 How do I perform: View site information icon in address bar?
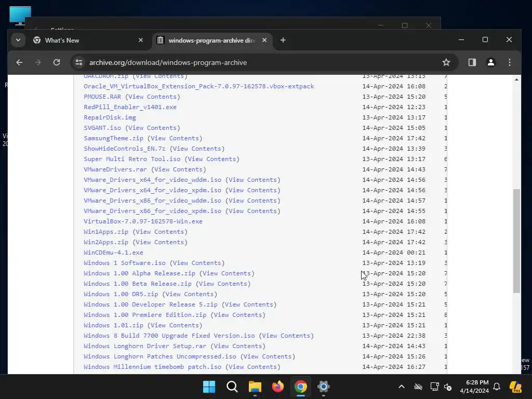coord(79,62)
